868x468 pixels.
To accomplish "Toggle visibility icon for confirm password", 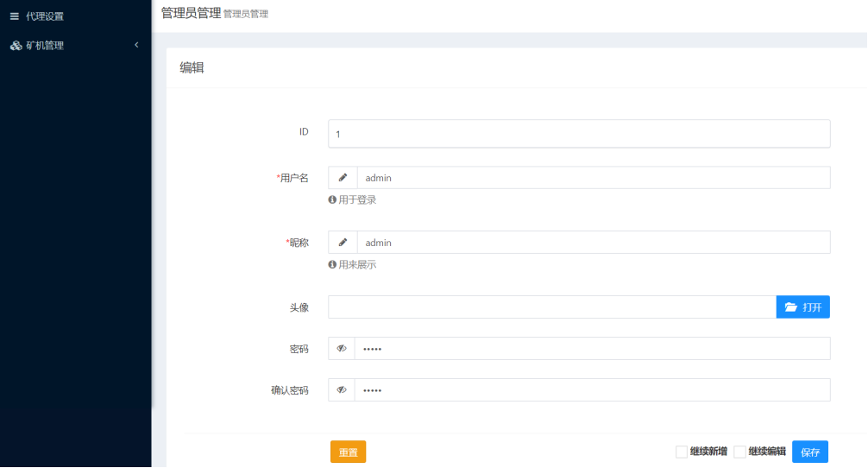I will [x=342, y=390].
